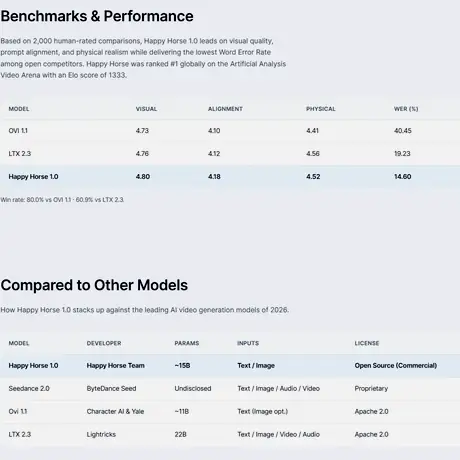Image resolution: width=460 pixels, height=460 pixels.
Task: Click the Open Source (Commercial) license cell
Action: click(x=396, y=366)
